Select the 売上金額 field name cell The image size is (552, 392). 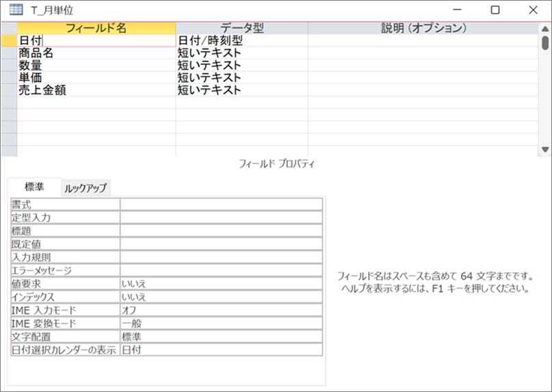coord(96,90)
